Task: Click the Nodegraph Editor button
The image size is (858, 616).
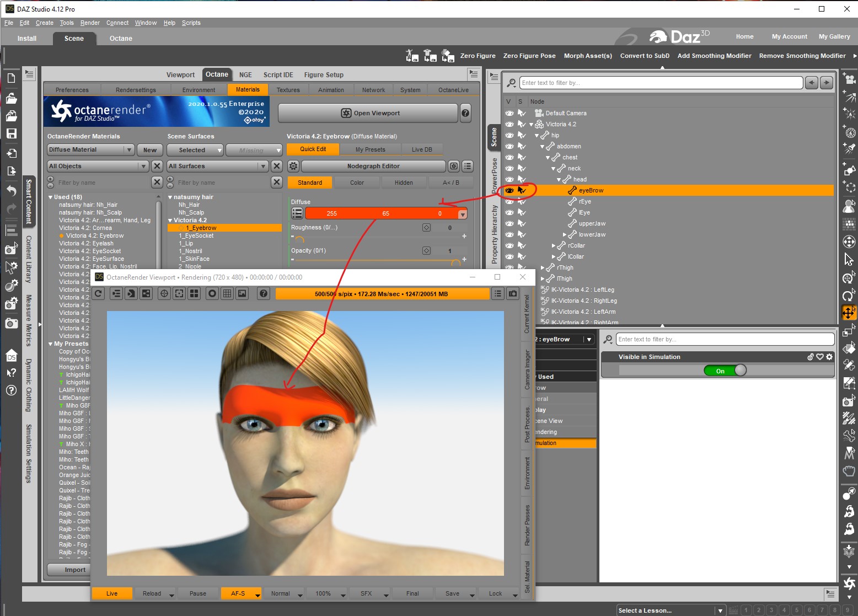Action: click(373, 166)
